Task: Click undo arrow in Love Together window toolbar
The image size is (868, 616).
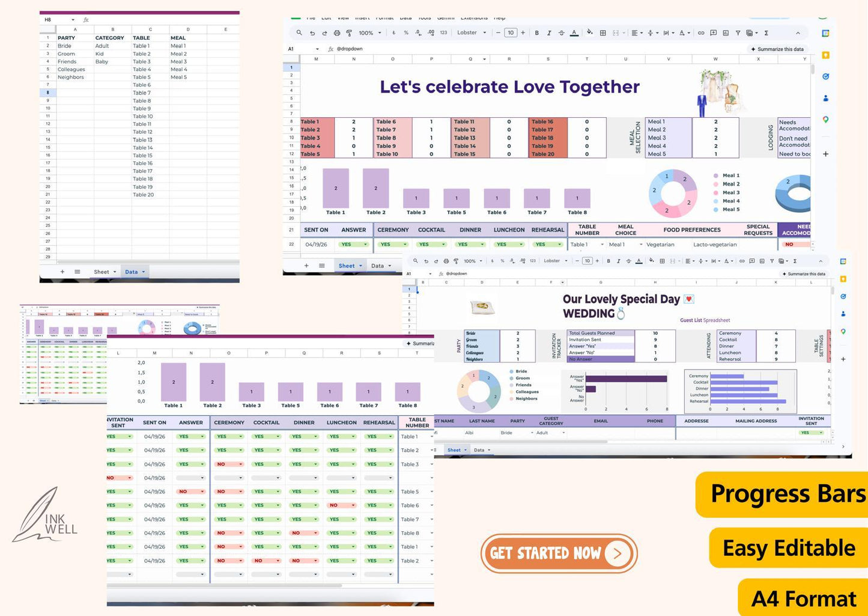Action: click(x=312, y=33)
